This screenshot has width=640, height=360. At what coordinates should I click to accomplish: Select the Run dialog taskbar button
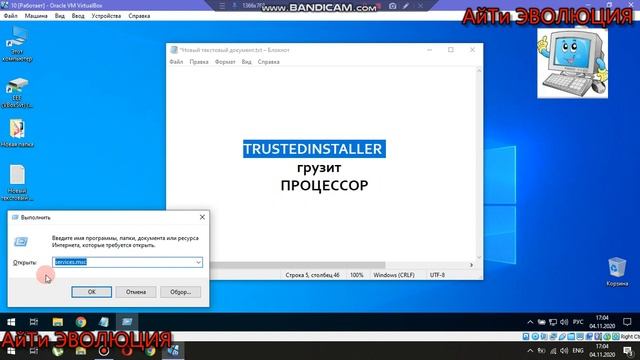[x=127, y=322]
